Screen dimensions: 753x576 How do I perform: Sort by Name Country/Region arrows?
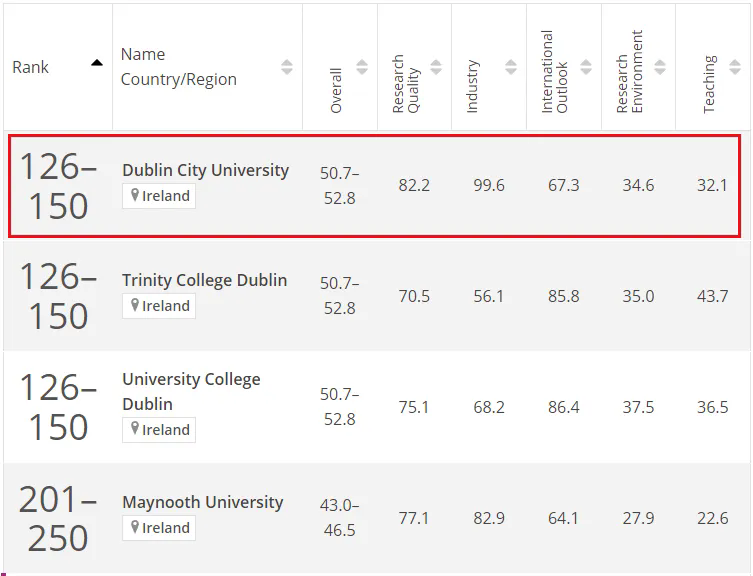[287, 67]
